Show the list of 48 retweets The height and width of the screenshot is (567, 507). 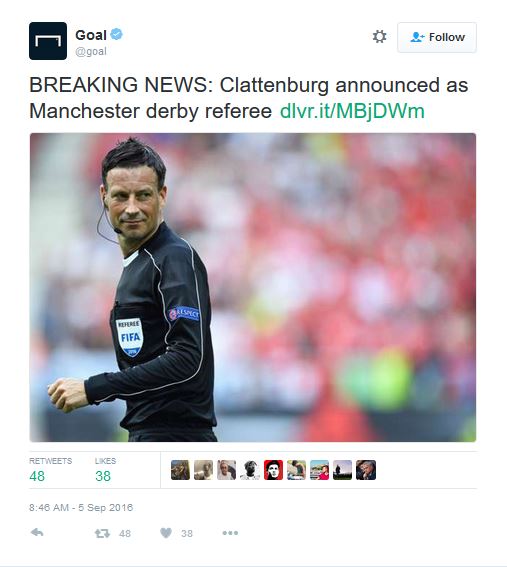coord(50,470)
